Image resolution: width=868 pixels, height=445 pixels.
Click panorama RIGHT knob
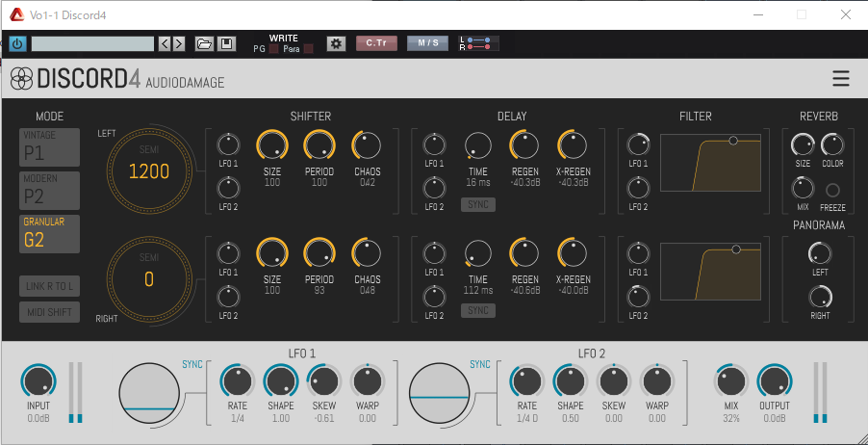tap(820, 297)
